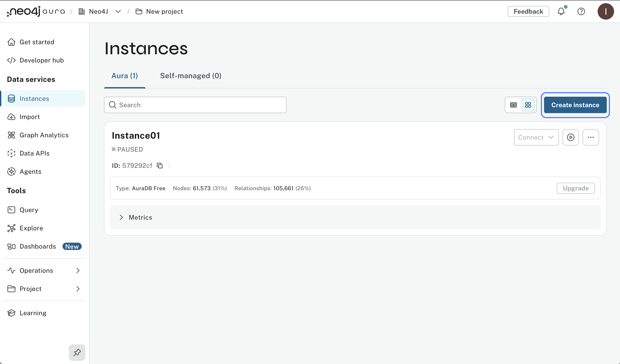
Task: Open the Instance01 options menu
Action: tap(591, 137)
